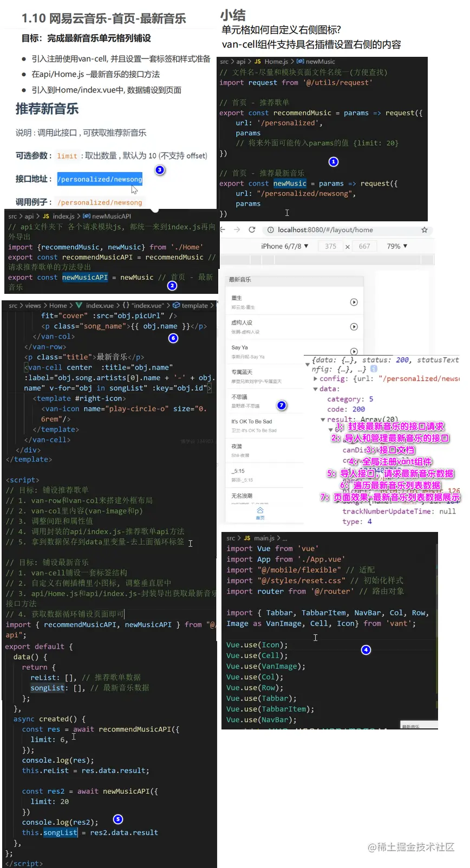Click the code line Vue.use(Cell);

click(257, 656)
